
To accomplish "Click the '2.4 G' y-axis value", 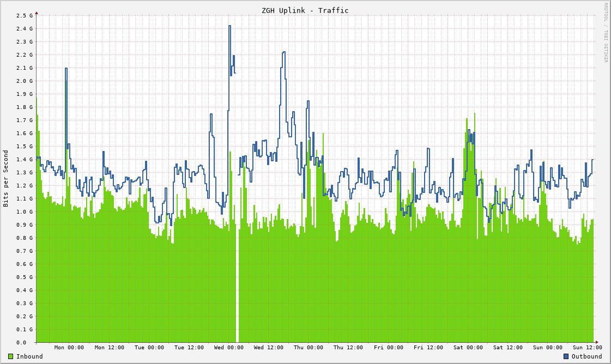I will (x=25, y=28).
